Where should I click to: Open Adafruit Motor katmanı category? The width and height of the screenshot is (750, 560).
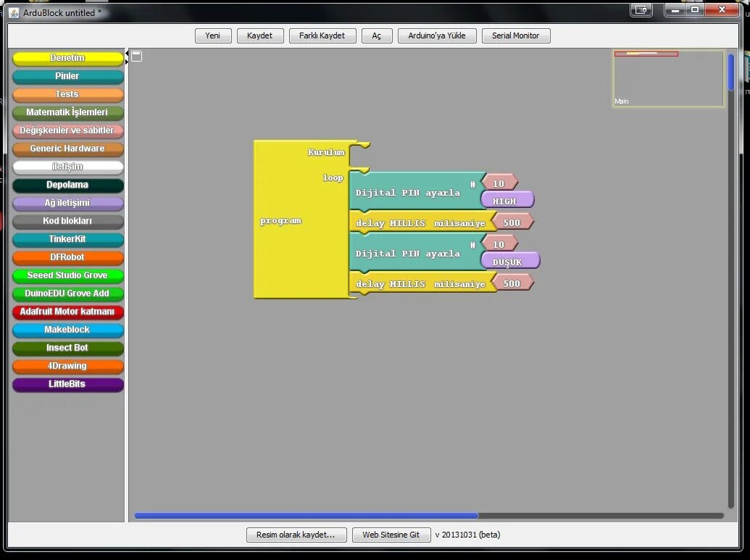click(67, 312)
